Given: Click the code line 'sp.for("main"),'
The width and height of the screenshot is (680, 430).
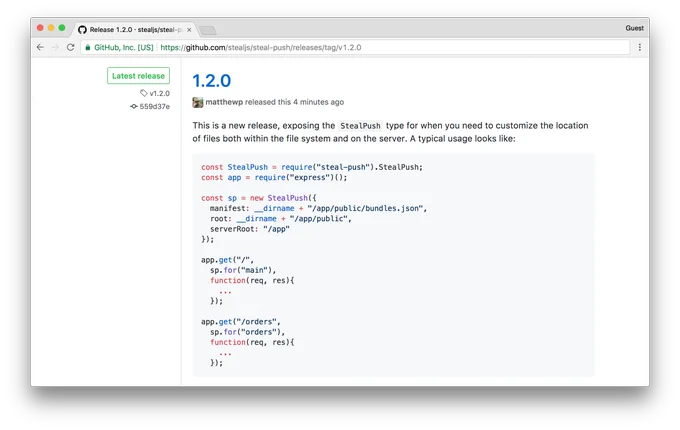Looking at the screenshot, I should [243, 270].
